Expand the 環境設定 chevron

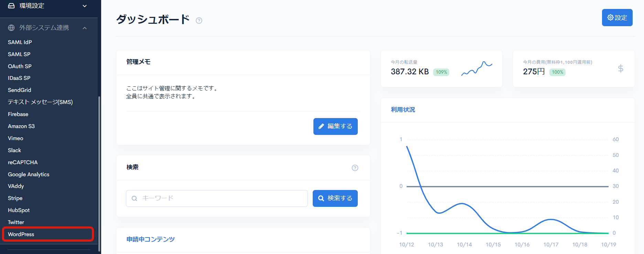click(85, 6)
